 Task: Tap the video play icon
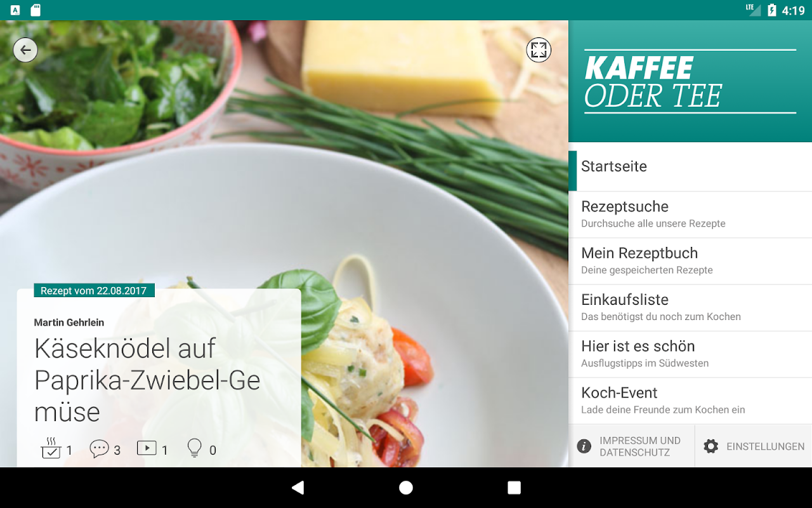point(147,448)
